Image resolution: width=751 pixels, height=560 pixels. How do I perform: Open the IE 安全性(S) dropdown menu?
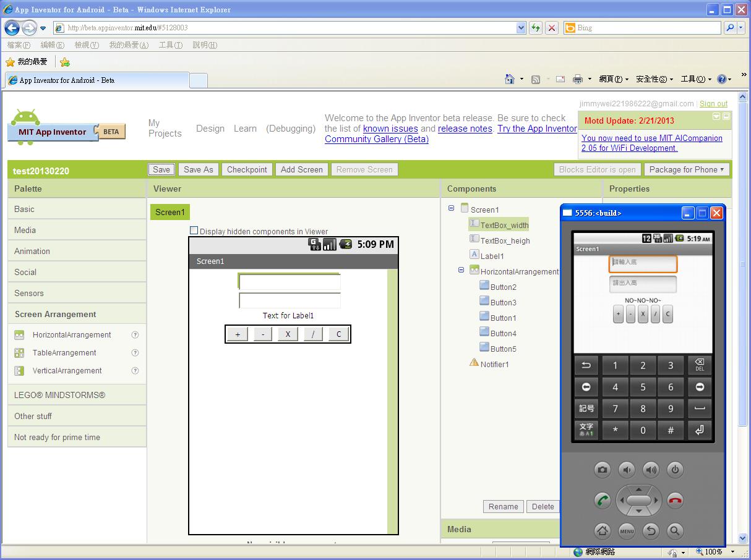tap(654, 79)
